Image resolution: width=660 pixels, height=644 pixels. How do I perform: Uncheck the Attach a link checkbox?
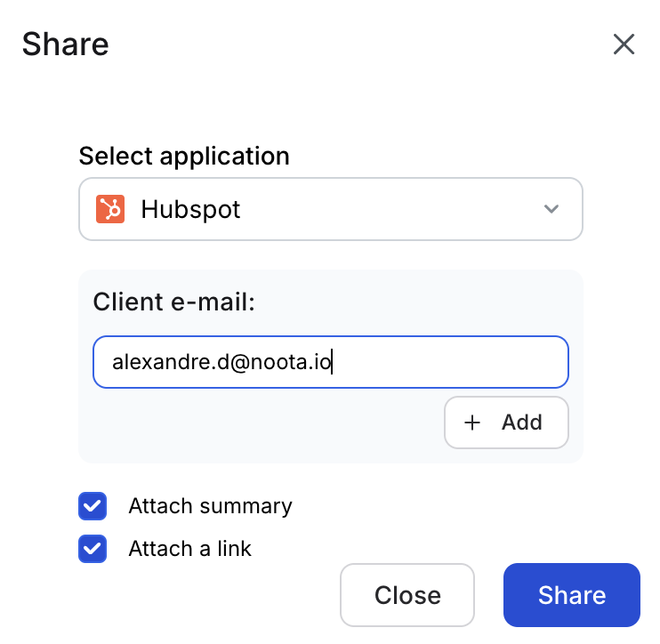[93, 549]
